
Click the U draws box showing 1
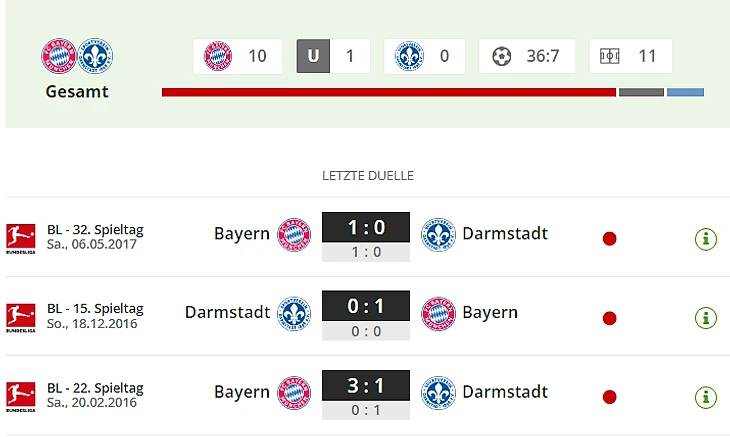pyautogui.click(x=333, y=56)
